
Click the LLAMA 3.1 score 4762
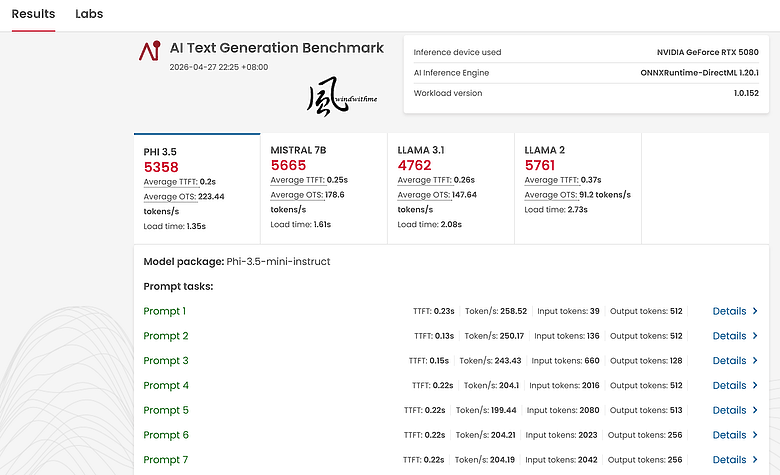coord(414,165)
